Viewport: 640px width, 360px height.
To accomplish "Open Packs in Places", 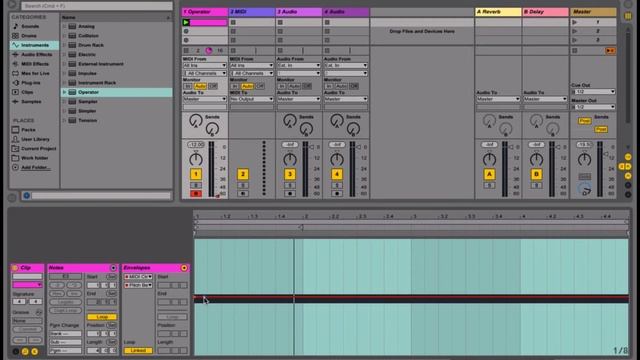I will pos(28,129).
